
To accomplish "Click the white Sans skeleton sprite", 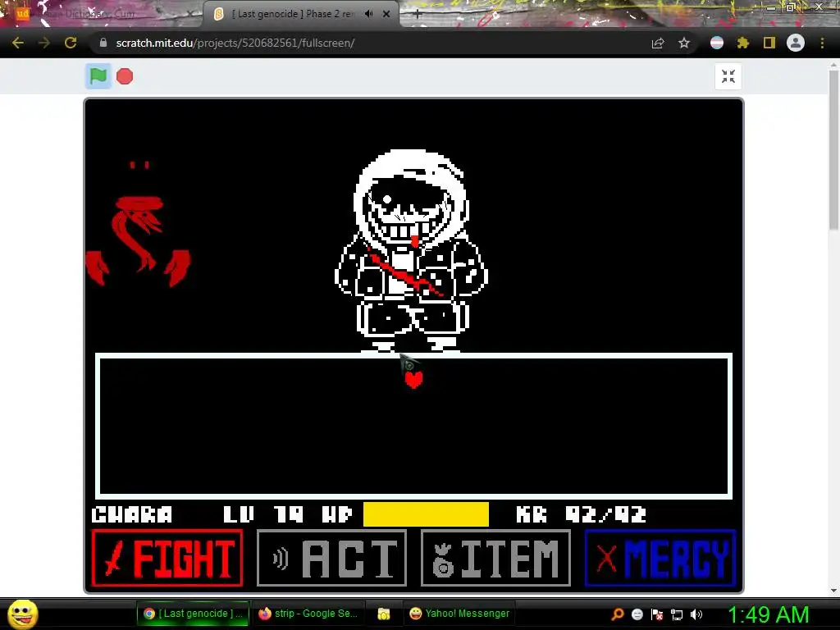I will click(411, 251).
